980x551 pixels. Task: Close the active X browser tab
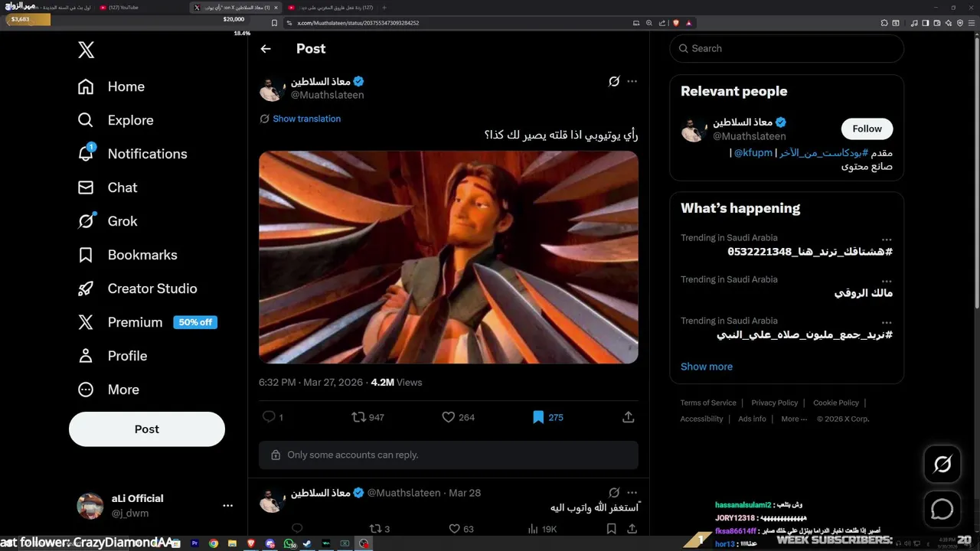click(276, 8)
